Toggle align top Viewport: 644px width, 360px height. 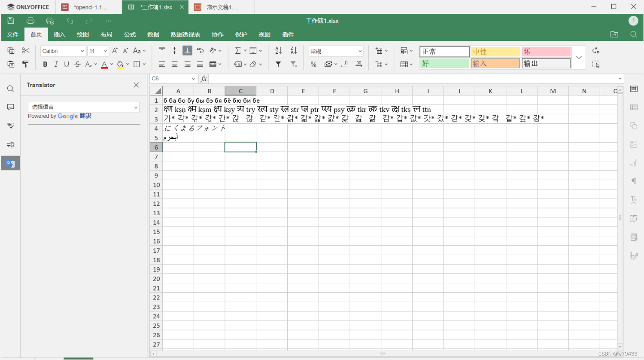coord(162,51)
